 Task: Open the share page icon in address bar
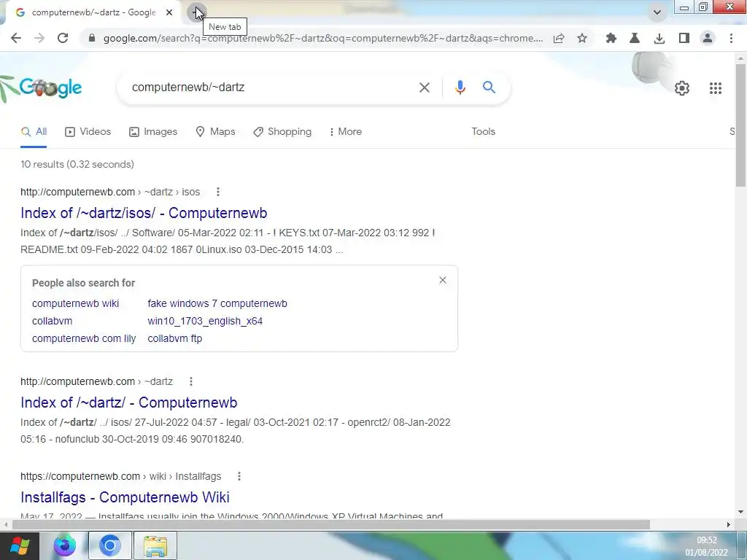click(x=559, y=38)
